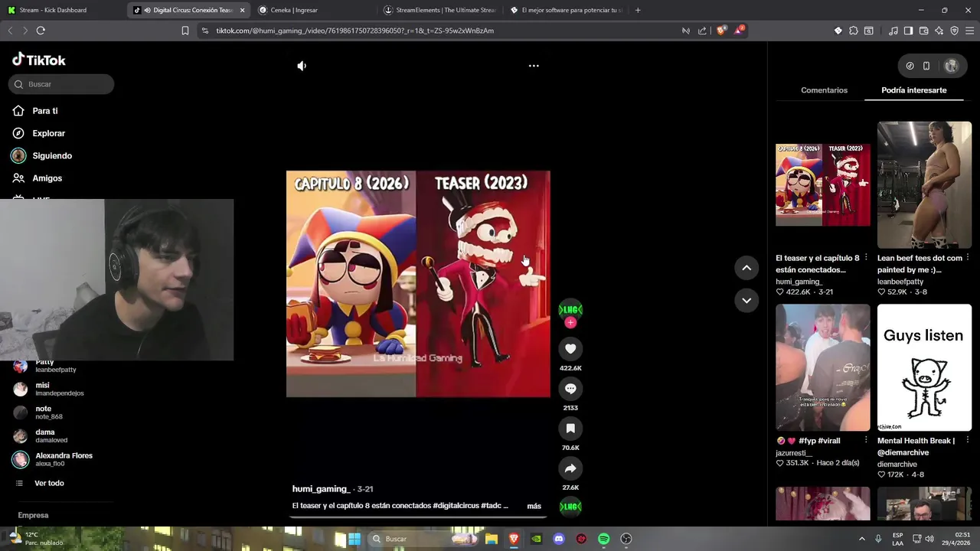Viewport: 980px width, 551px height.
Task: Switch to the Comentarios tab
Action: pos(824,90)
